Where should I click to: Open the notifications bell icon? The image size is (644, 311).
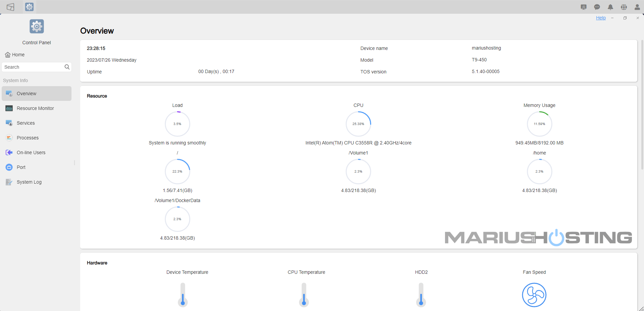click(610, 7)
